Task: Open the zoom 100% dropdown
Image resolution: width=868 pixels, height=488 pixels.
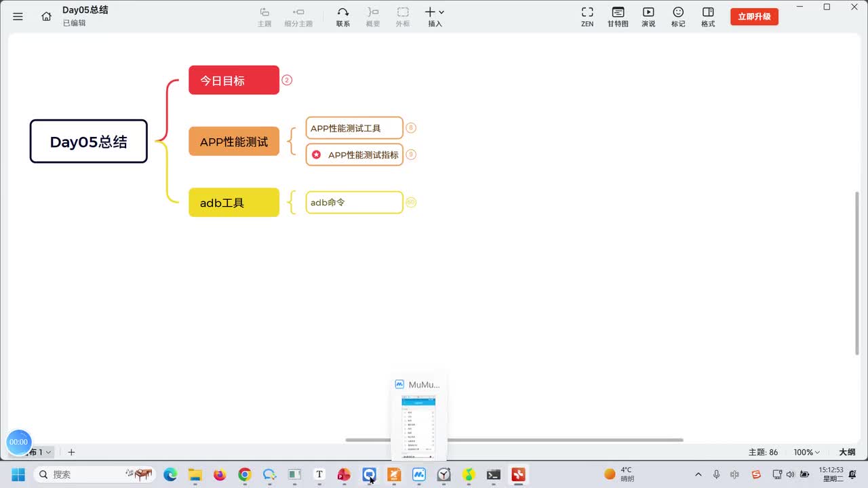Action: tap(806, 452)
